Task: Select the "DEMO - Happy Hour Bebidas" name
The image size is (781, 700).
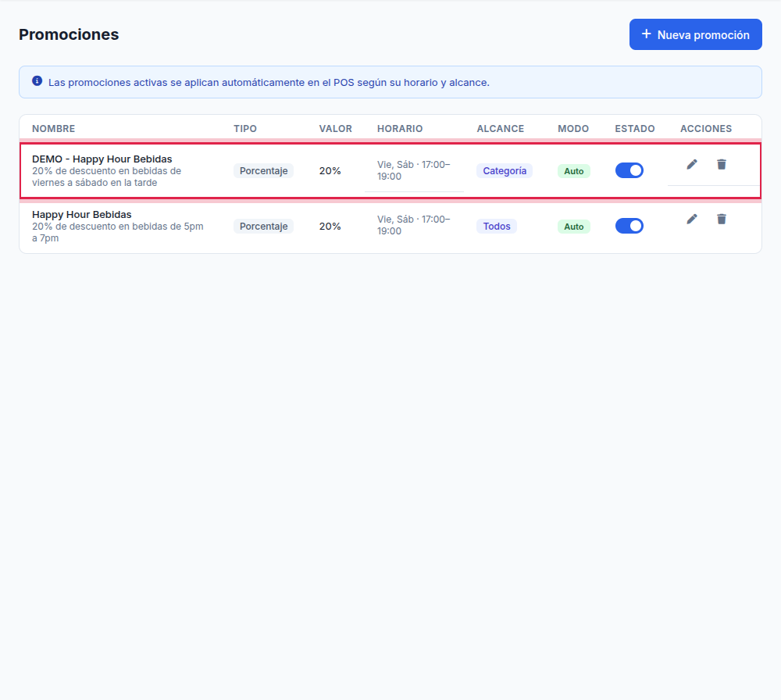Action: (x=102, y=159)
